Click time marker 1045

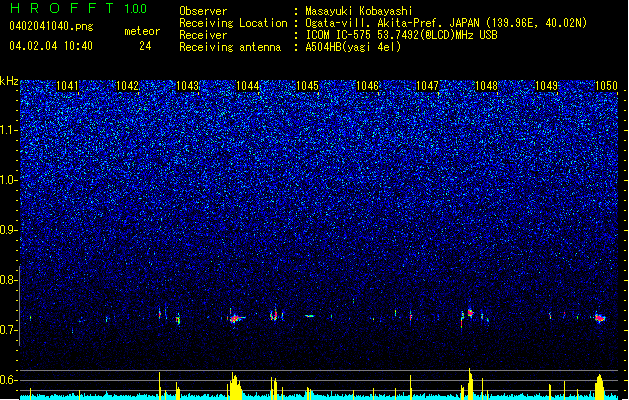(x=307, y=85)
